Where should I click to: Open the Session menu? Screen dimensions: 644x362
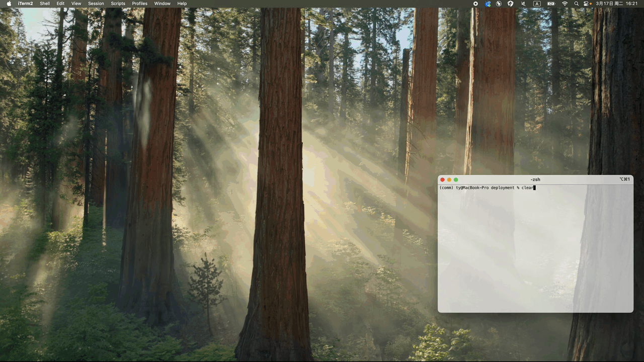96,4
